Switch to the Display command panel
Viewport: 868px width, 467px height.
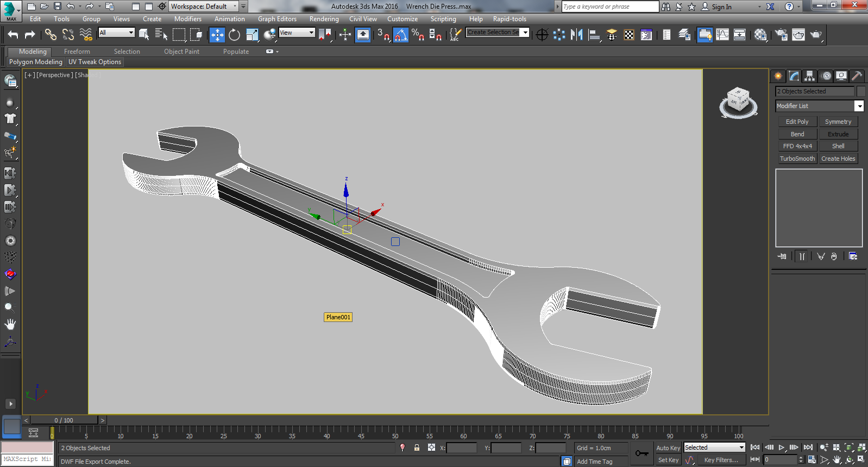pos(841,76)
